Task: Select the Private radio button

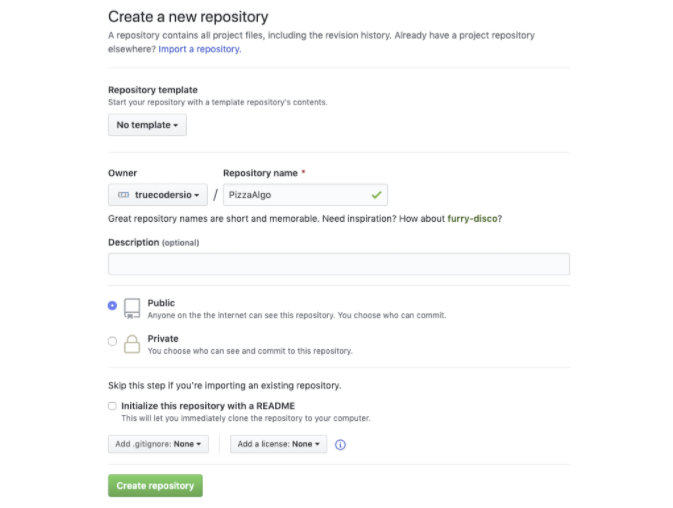Action: coord(112,341)
